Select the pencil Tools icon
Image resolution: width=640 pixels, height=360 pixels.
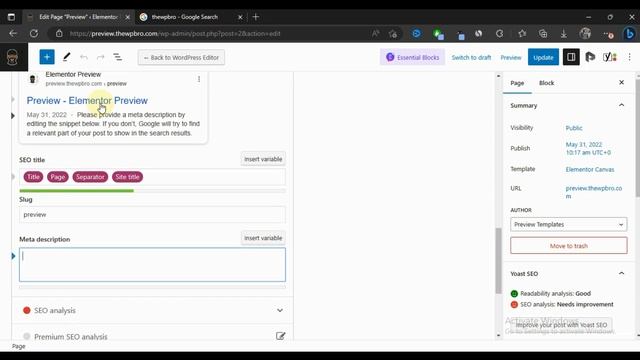click(x=66, y=57)
